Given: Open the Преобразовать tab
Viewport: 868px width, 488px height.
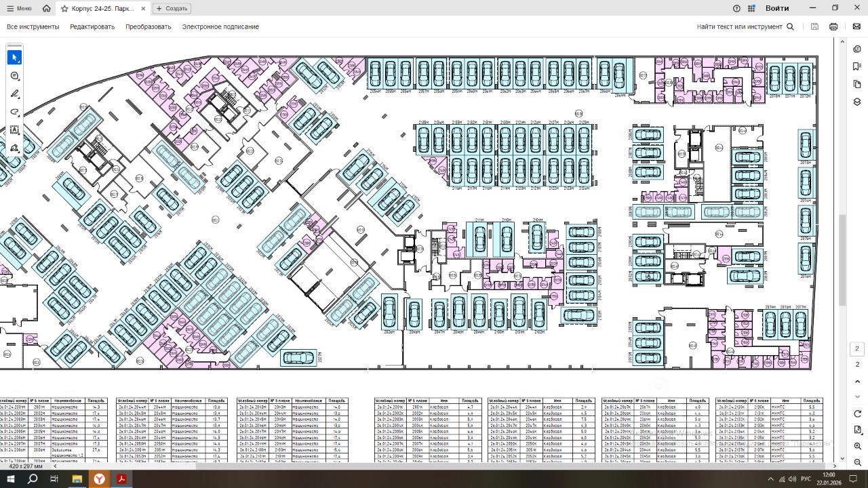Looking at the screenshot, I should pos(149,26).
